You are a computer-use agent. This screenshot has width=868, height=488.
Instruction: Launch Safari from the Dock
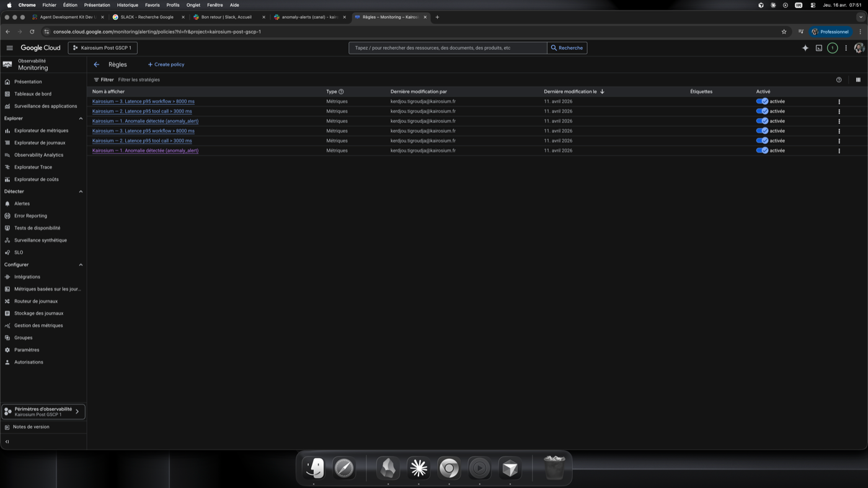pyautogui.click(x=344, y=468)
